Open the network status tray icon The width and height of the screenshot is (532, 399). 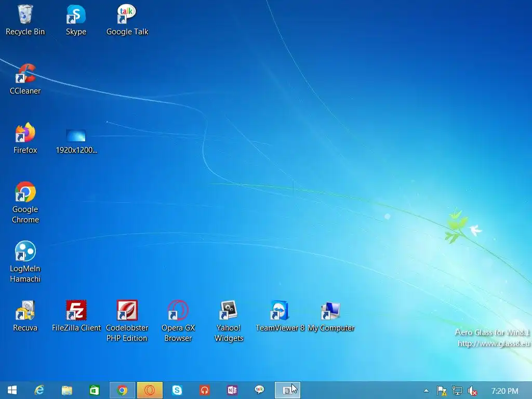(x=457, y=391)
